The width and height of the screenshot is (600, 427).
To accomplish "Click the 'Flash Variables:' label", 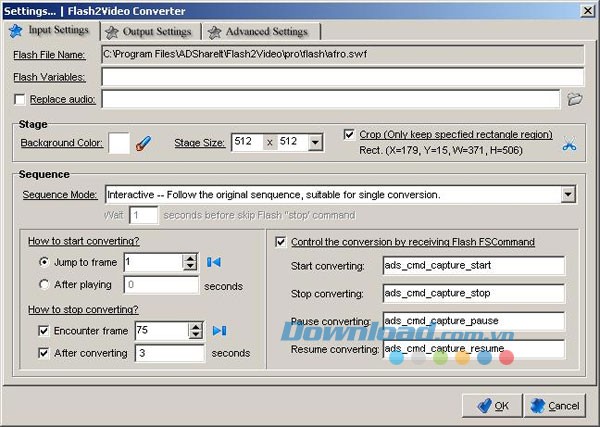I will pos(49,77).
